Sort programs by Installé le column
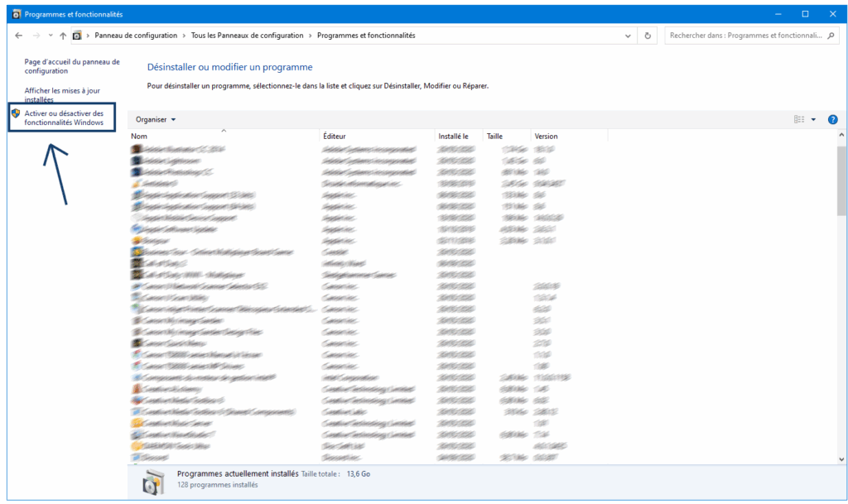This screenshot has width=848, height=504. [x=454, y=137]
